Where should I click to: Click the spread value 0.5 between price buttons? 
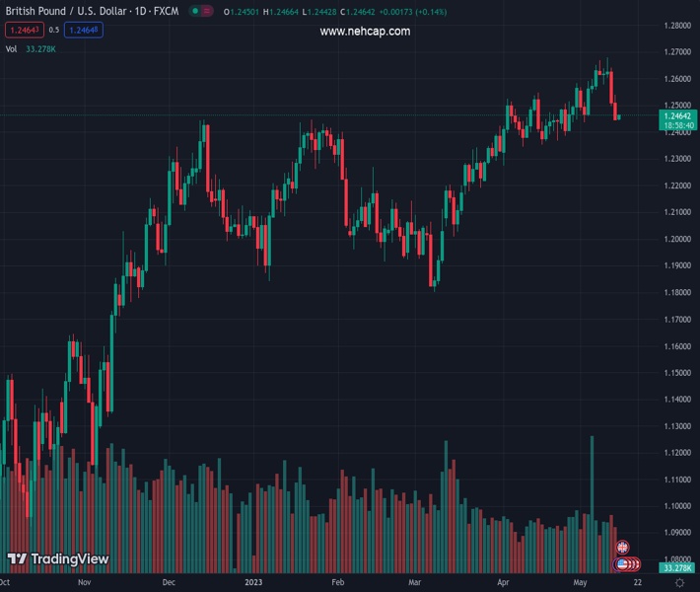click(53, 31)
